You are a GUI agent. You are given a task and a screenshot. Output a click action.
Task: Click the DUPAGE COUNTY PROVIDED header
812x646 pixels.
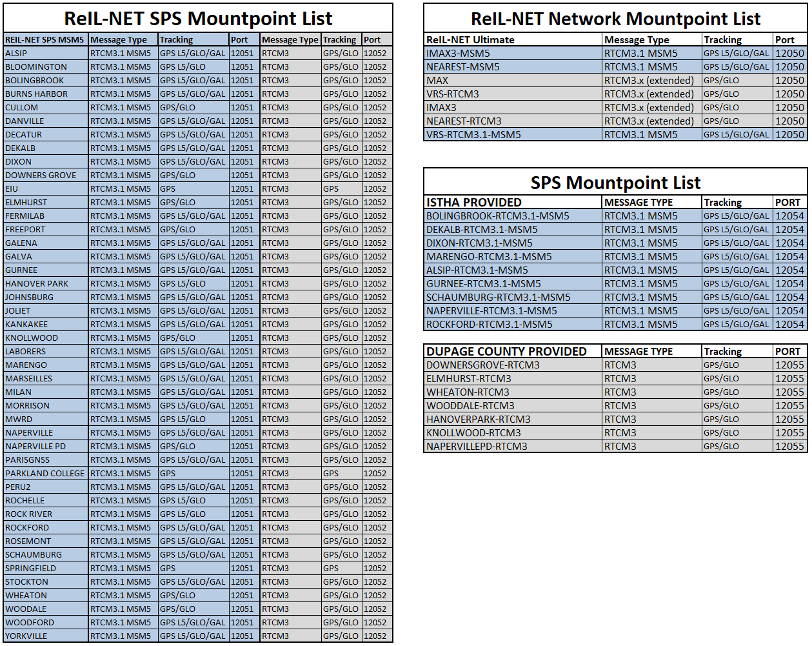click(506, 352)
